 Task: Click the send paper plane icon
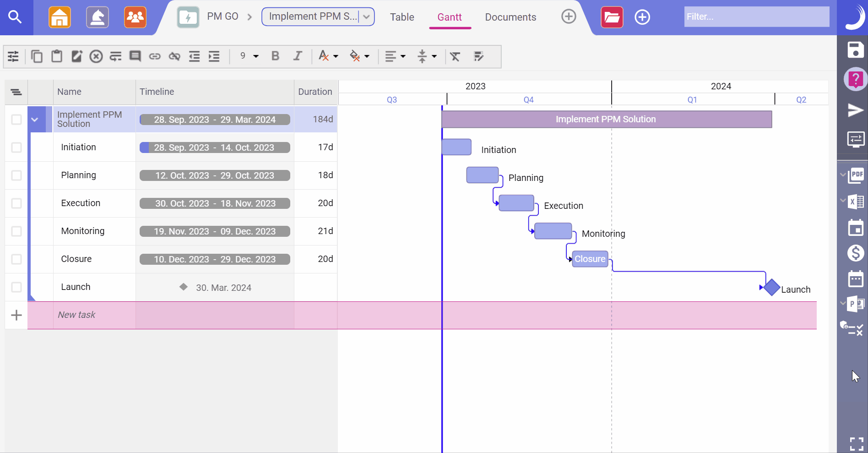click(856, 110)
